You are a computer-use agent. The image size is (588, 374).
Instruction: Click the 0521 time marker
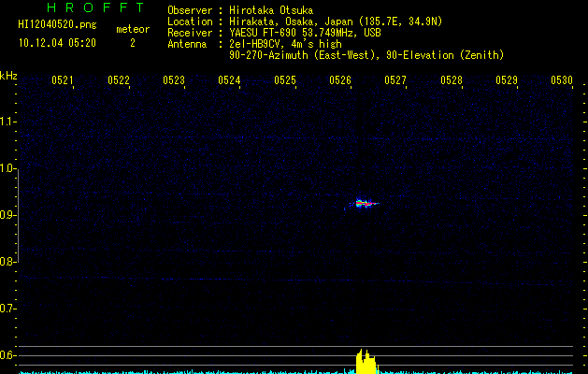pos(63,80)
